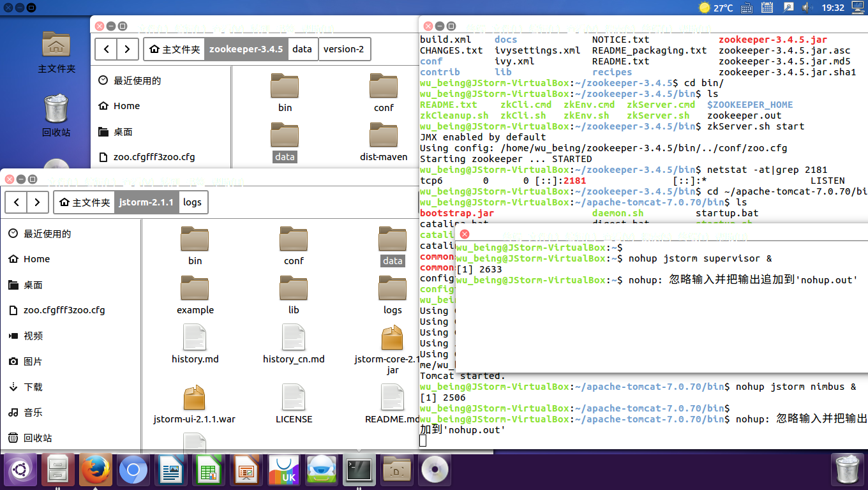The height and width of the screenshot is (490, 868).
Task: Launch LibreOffice Calc from the dock
Action: [x=209, y=471]
